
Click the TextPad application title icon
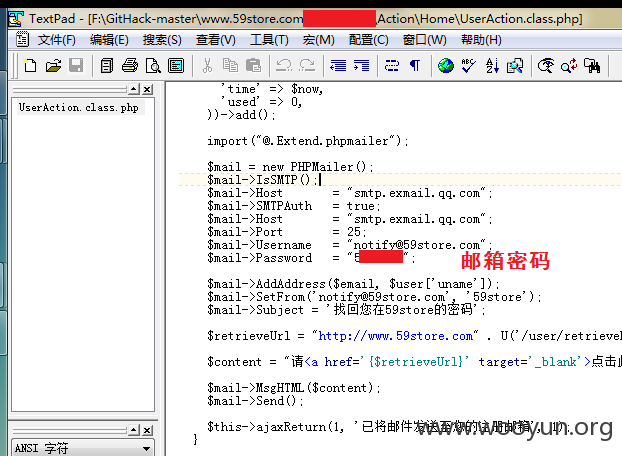coord(16,19)
